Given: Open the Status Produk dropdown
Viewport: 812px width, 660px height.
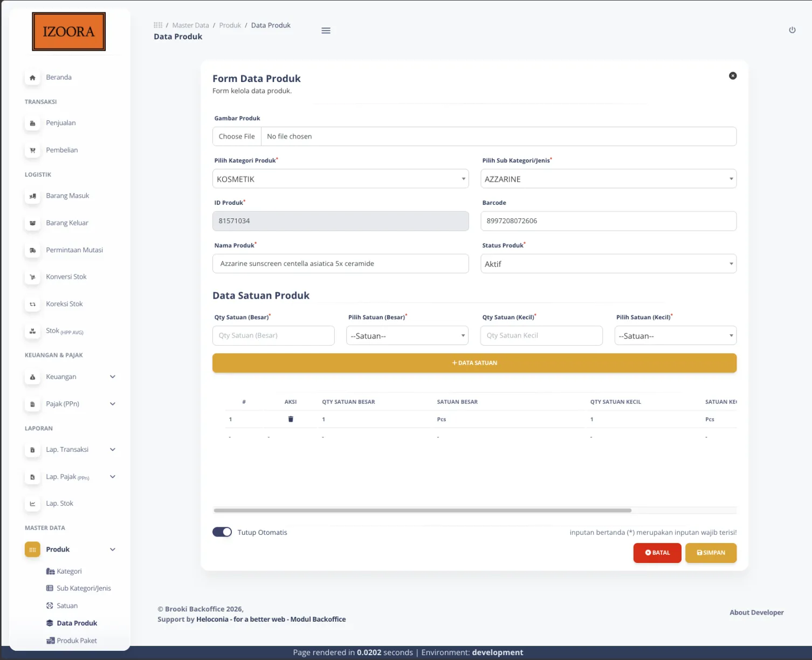Looking at the screenshot, I should click(608, 264).
